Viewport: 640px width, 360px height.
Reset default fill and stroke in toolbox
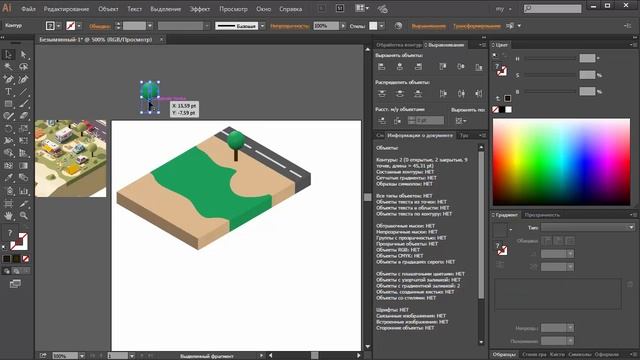pyautogui.click(x=4, y=247)
